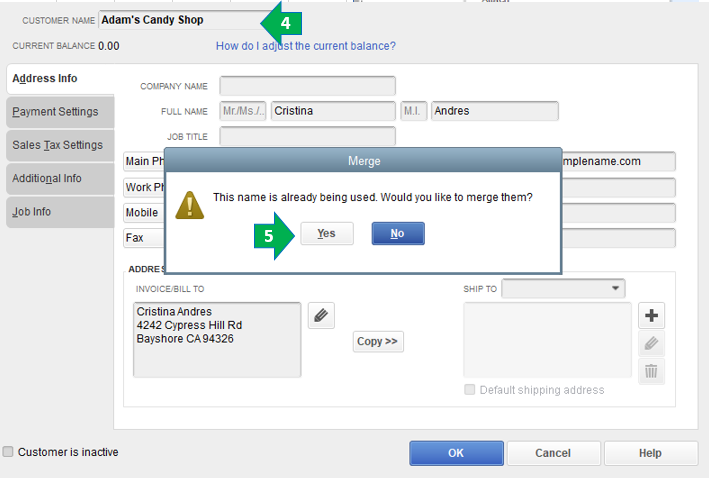Click the Copy >> button
Screen dimensions: 709x478
(x=378, y=341)
